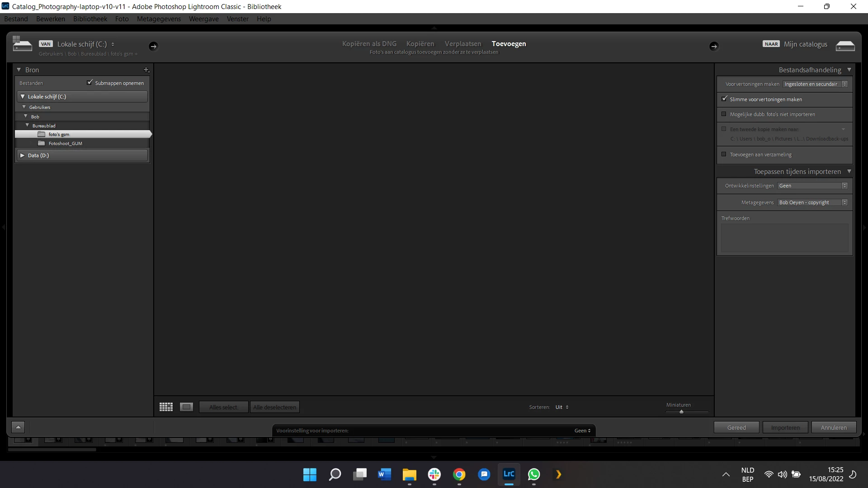Select Kopiëren als DNG import mode

tap(369, 44)
